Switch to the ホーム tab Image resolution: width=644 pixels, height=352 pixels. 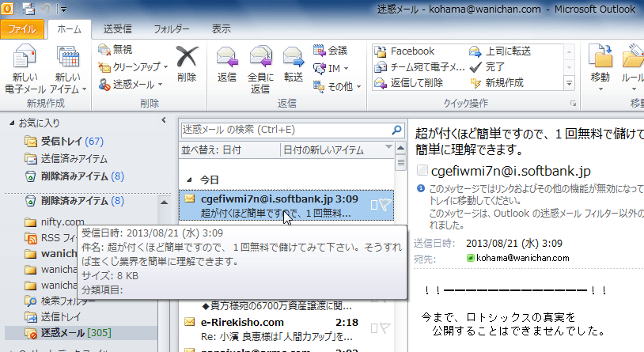point(69,29)
